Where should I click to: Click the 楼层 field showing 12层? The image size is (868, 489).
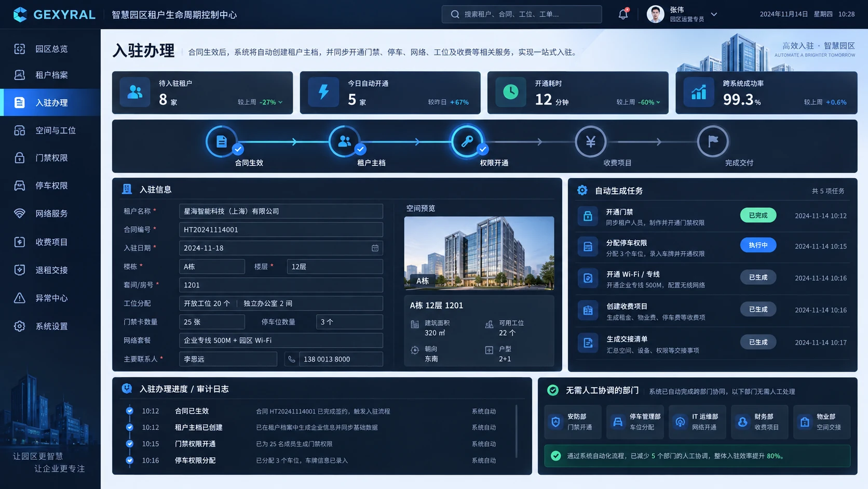335,267
